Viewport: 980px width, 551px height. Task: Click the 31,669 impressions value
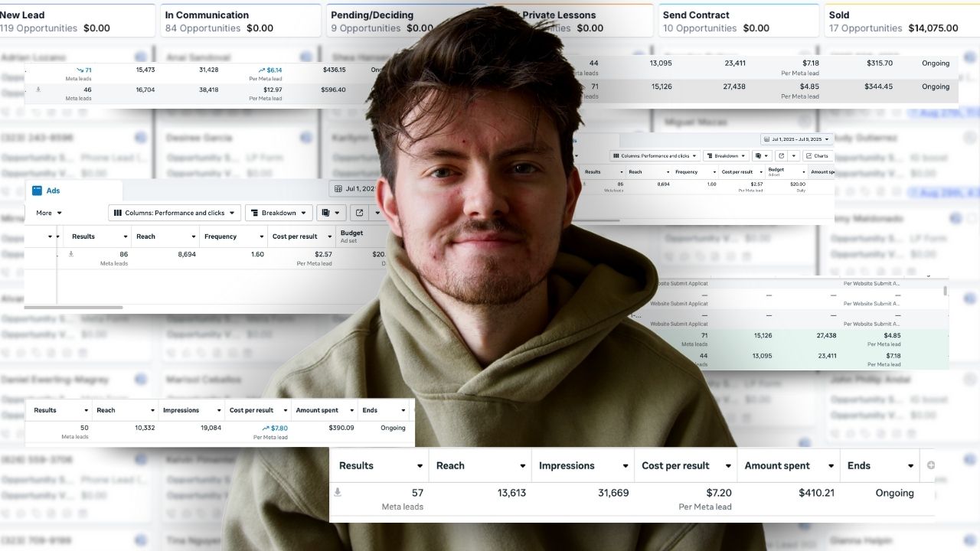tap(613, 493)
